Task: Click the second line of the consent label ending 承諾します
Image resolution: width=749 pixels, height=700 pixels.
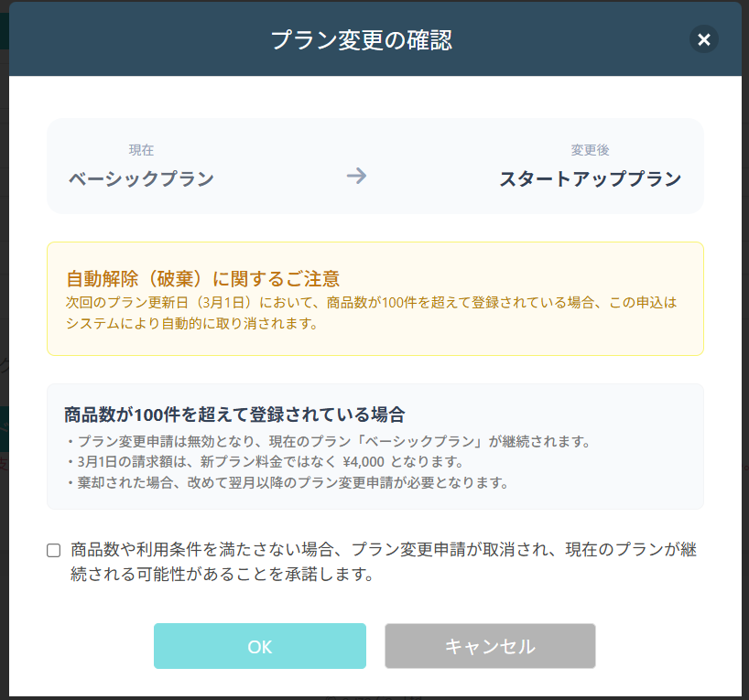Action: pos(222,576)
